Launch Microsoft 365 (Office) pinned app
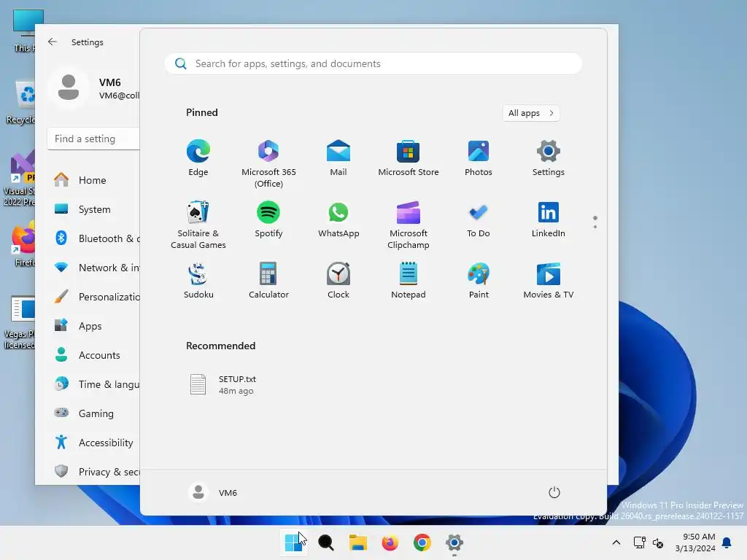This screenshot has height=560, width=747. click(x=268, y=164)
